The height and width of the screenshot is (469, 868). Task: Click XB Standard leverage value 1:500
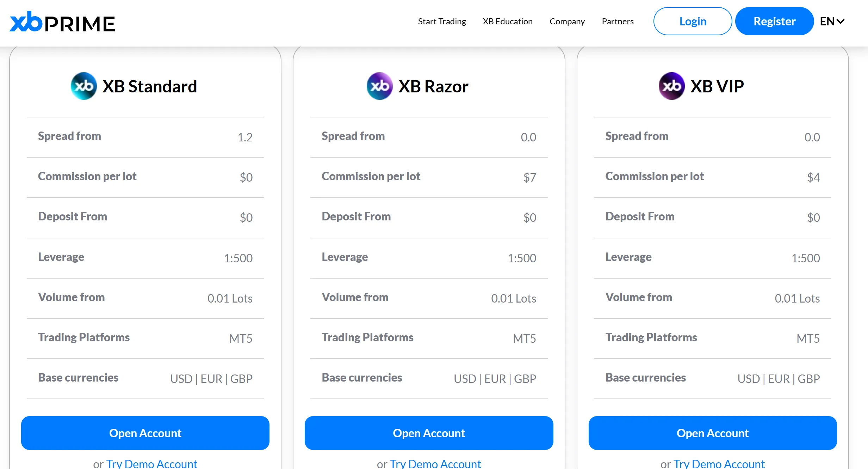click(x=238, y=258)
